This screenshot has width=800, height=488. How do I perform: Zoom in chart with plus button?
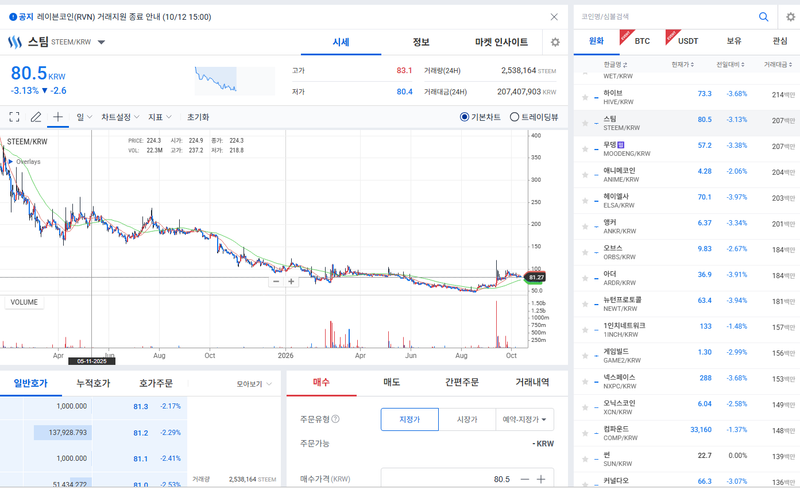point(291,281)
